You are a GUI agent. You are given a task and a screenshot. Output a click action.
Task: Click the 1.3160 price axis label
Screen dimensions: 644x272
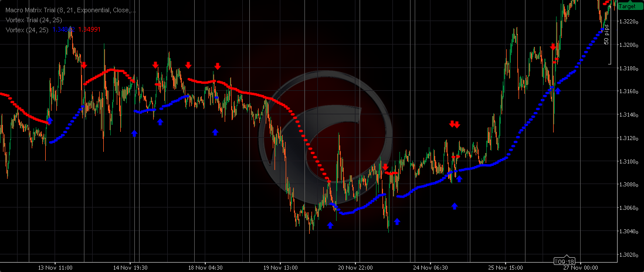[x=628, y=91]
